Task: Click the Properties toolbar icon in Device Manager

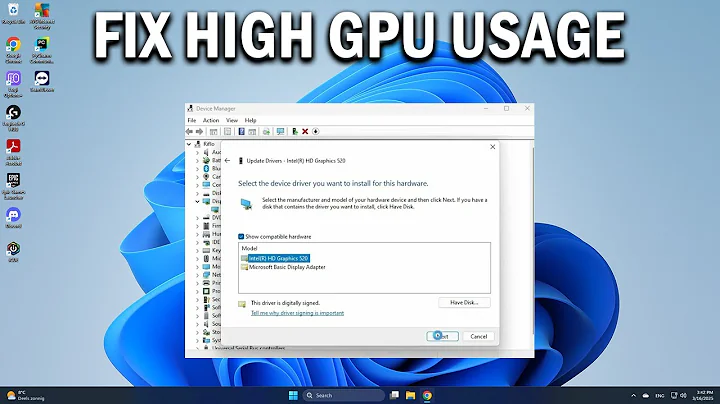Action: click(227, 132)
